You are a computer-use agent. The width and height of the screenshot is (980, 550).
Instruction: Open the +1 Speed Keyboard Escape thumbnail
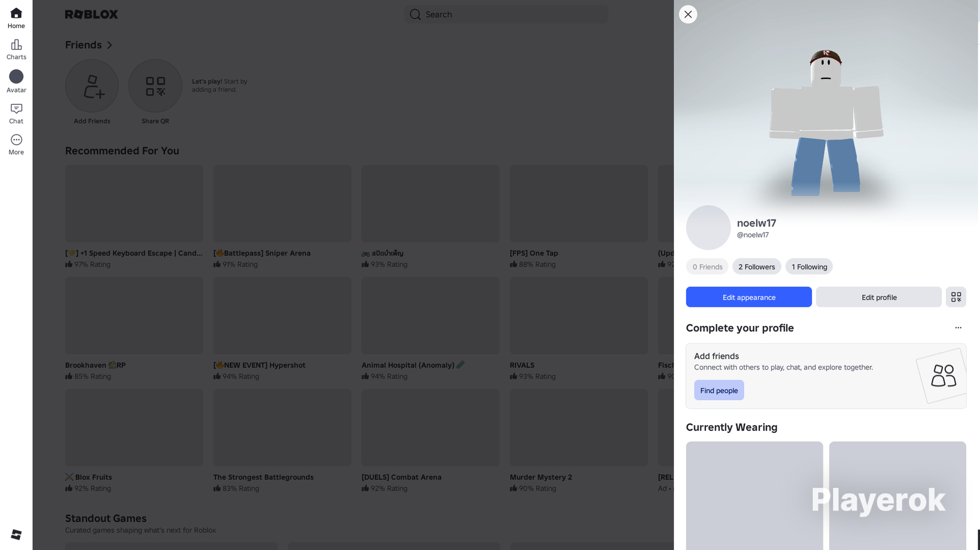[x=134, y=204]
